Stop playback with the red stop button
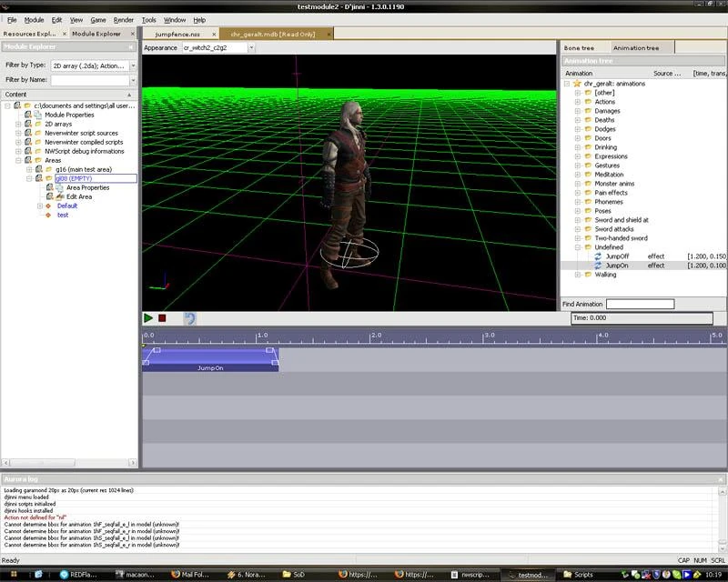This screenshot has width=728, height=582. tap(162, 318)
